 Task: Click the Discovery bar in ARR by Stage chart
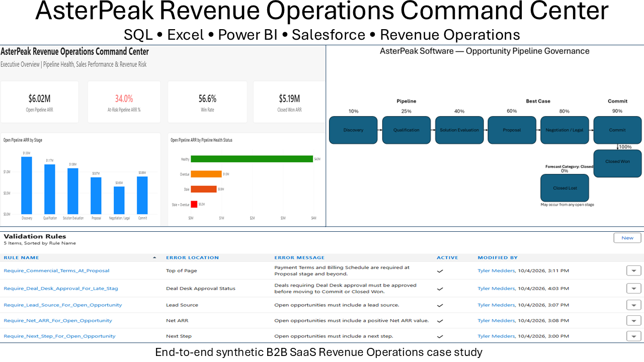27,186
